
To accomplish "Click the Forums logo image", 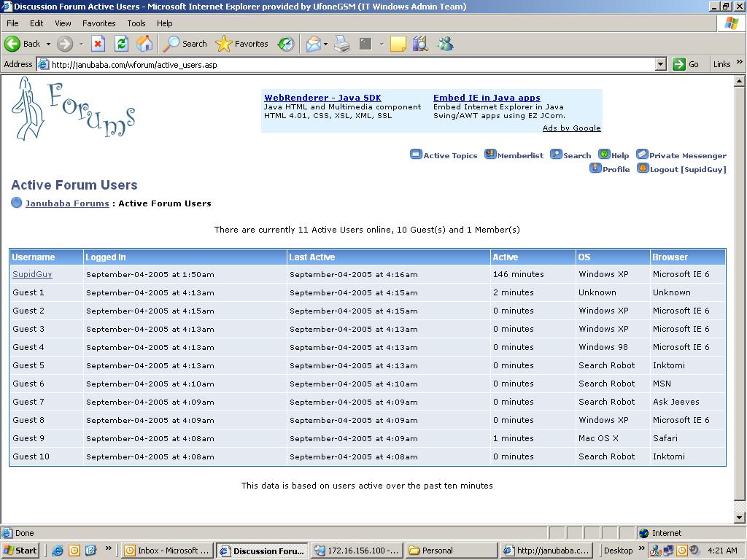I will [x=74, y=109].
